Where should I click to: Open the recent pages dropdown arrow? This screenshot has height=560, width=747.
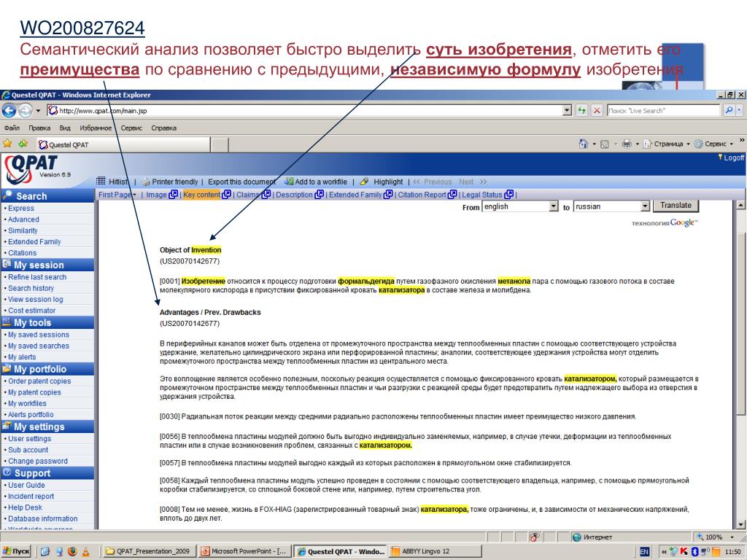click(38, 111)
